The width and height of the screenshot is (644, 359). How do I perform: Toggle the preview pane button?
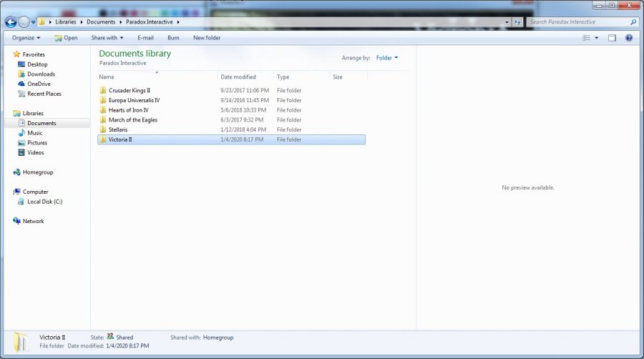(x=612, y=38)
